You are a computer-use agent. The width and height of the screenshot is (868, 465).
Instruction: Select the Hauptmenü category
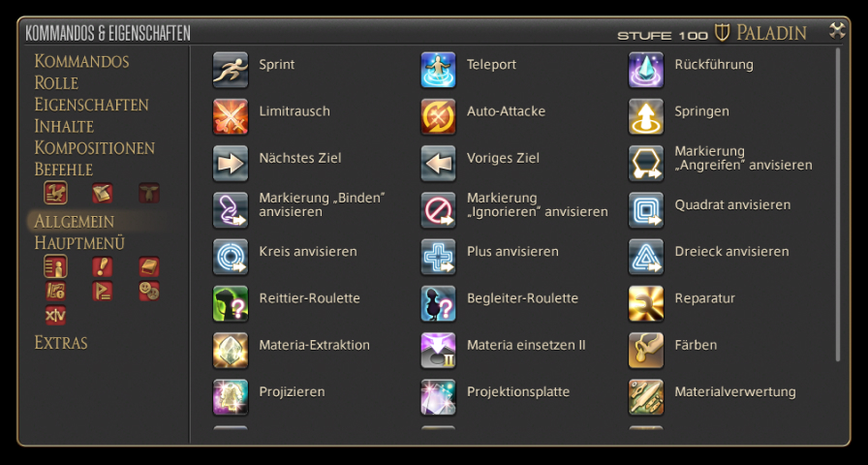coord(79,243)
